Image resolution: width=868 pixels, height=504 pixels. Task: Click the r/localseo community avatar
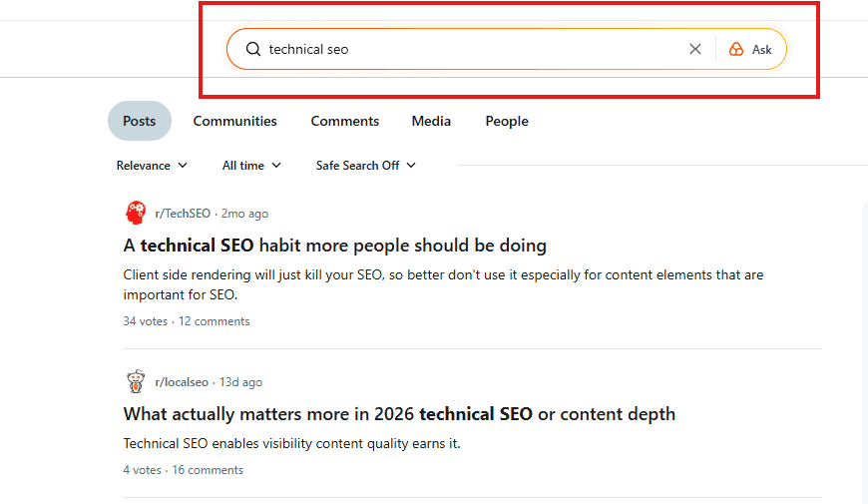point(136,381)
